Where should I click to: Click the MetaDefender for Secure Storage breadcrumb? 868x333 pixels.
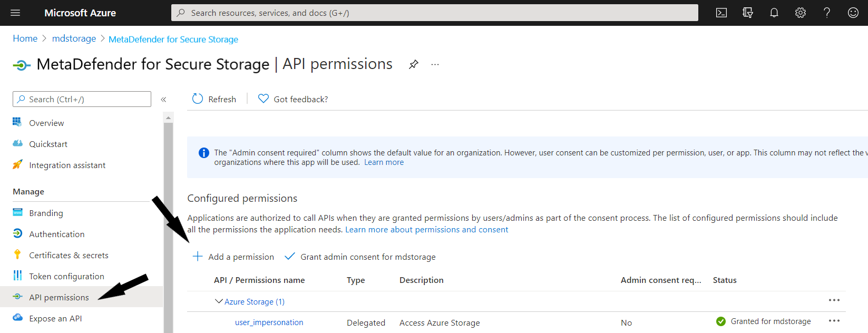pyautogui.click(x=173, y=39)
